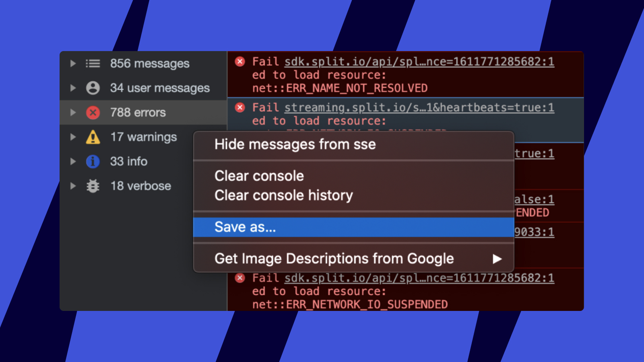Image resolution: width=644 pixels, height=362 pixels.
Task: Click the blue info icon
Action: point(93,162)
